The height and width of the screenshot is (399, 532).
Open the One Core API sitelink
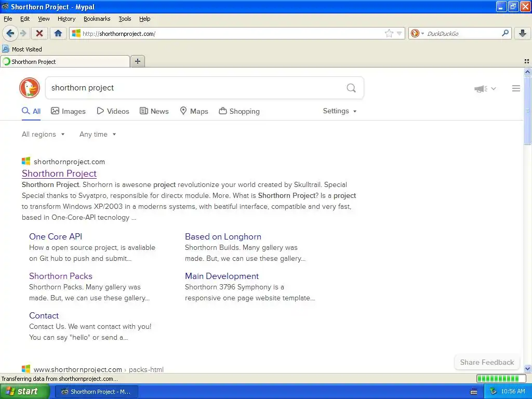(56, 236)
